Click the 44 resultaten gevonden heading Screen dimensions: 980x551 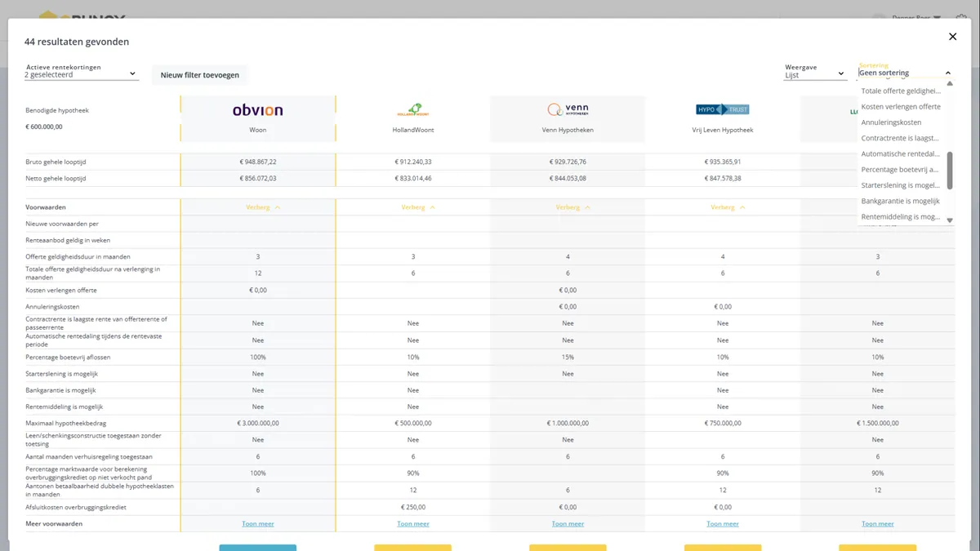(77, 42)
